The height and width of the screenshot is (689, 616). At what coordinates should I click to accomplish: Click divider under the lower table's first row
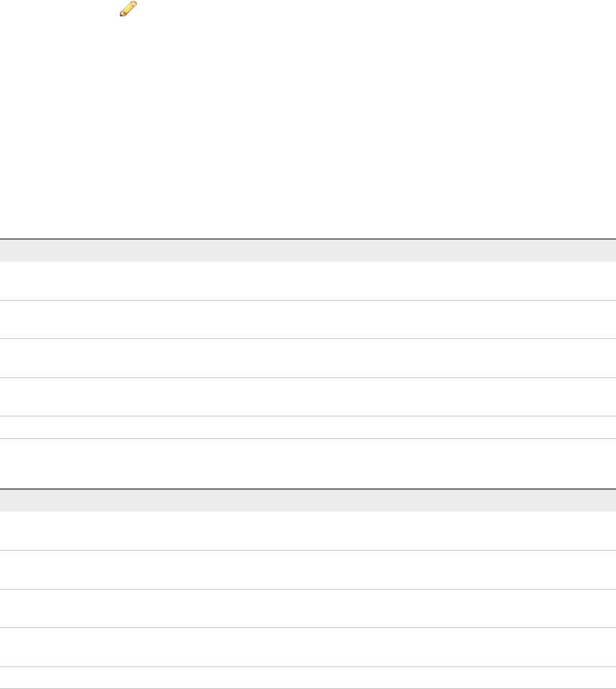pos(308,550)
